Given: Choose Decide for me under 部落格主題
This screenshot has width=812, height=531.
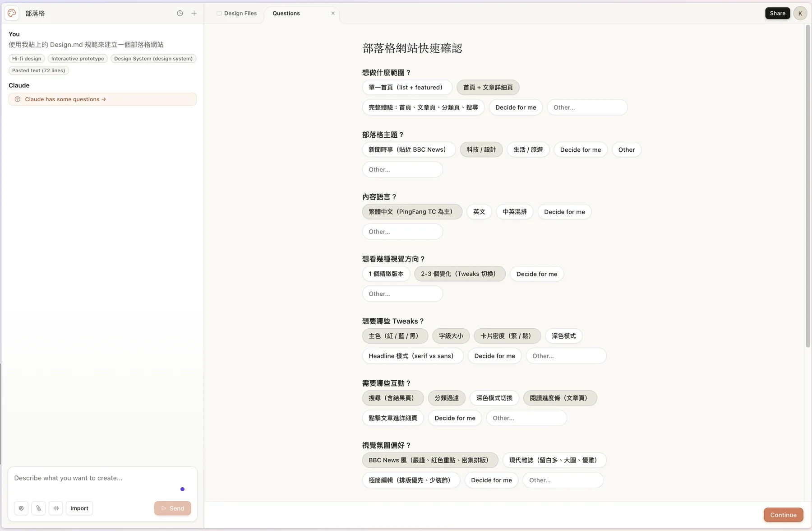Looking at the screenshot, I should pos(580,150).
